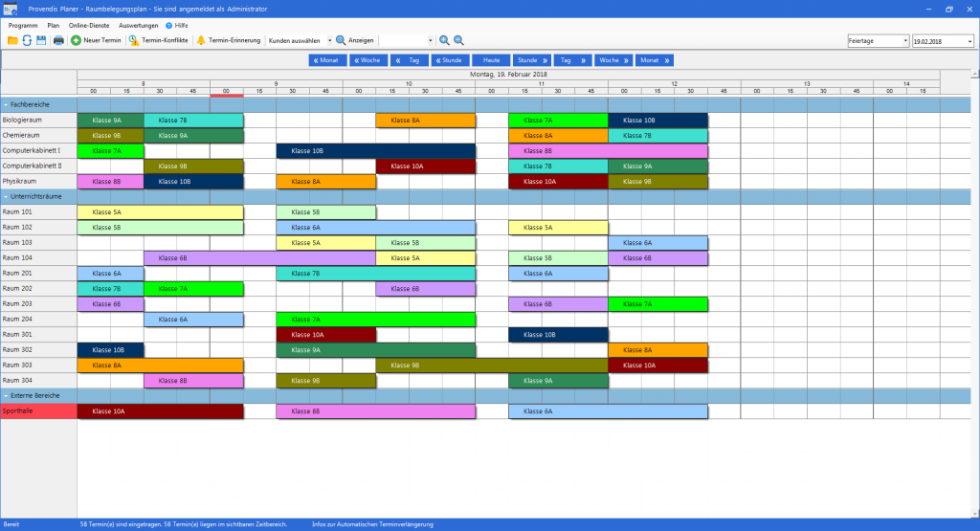Click the Heute button
Image resolution: width=980 pixels, height=531 pixels.
point(491,60)
